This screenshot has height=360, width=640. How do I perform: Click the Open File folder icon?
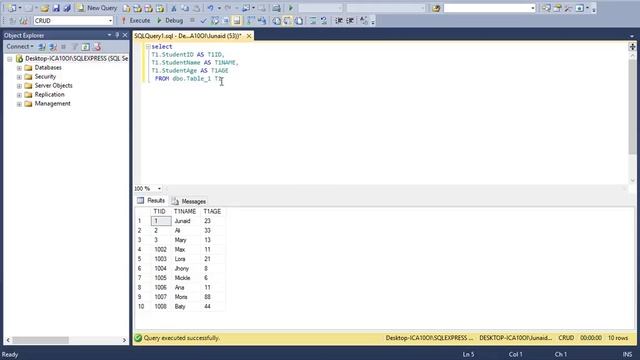tap(44, 8)
